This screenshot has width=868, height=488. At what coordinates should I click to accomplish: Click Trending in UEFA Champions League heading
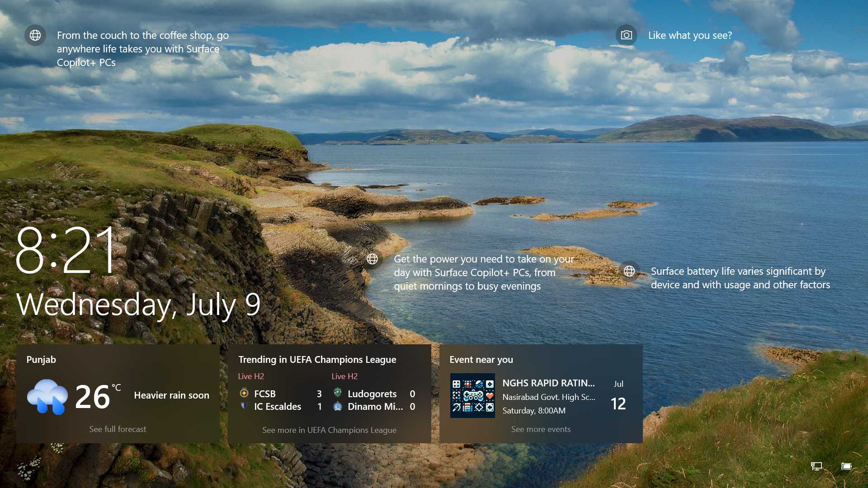tap(317, 359)
